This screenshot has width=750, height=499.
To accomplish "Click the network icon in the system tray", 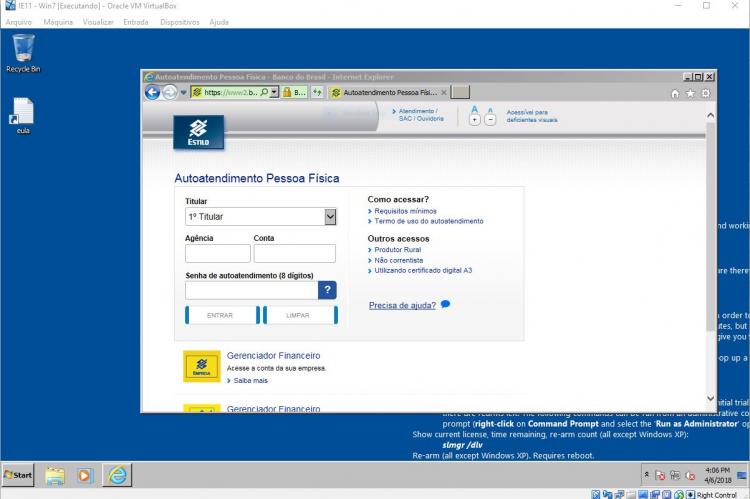I will [675, 475].
